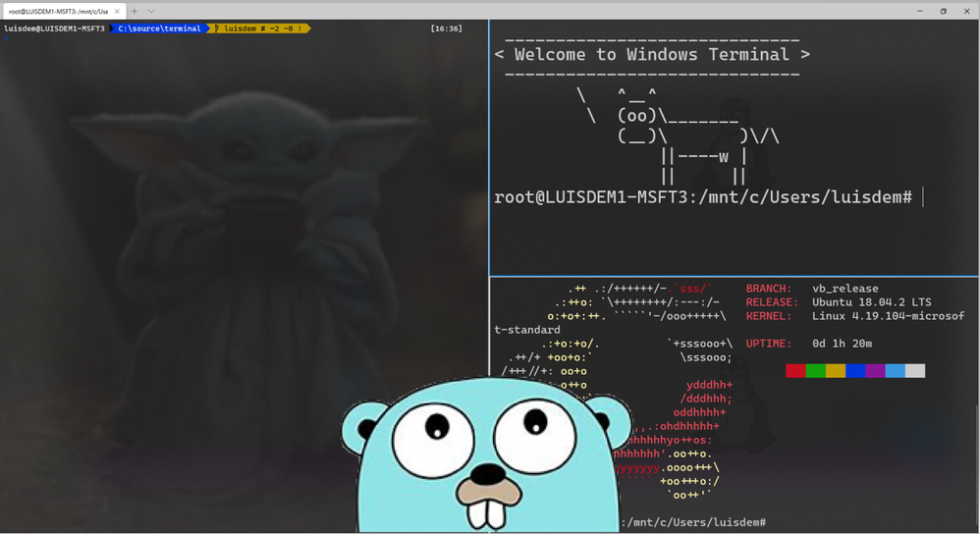Click the Welcome to Windows Terminal banner

(652, 55)
